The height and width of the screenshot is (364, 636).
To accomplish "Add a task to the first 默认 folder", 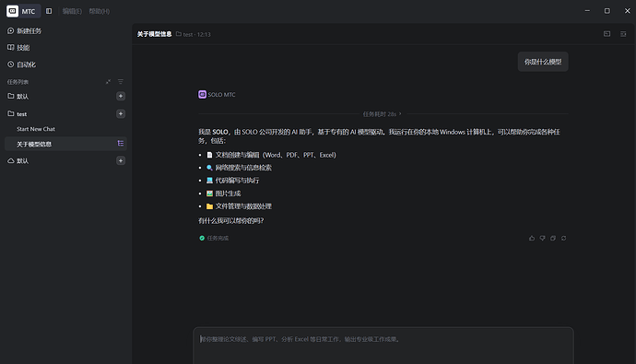I will [121, 96].
